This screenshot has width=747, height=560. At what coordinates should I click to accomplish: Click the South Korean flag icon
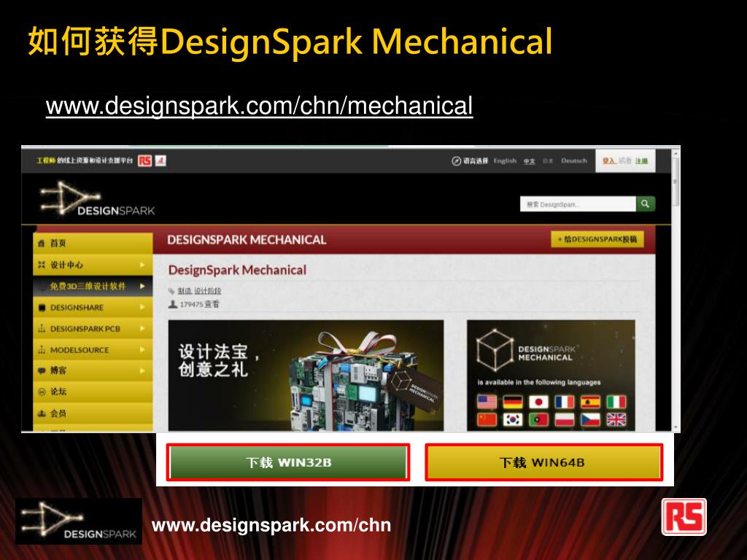[513, 419]
